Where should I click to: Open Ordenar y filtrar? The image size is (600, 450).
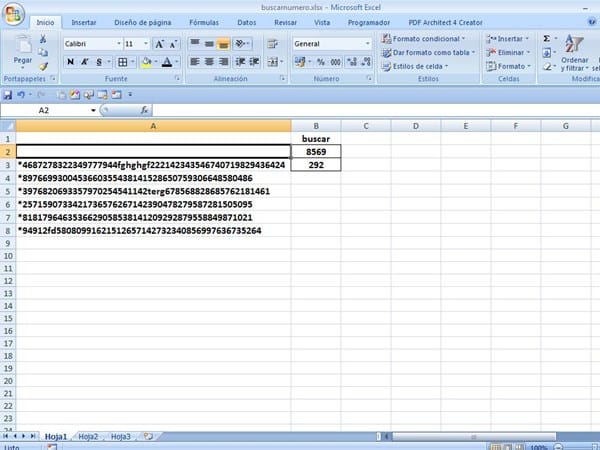[x=574, y=53]
